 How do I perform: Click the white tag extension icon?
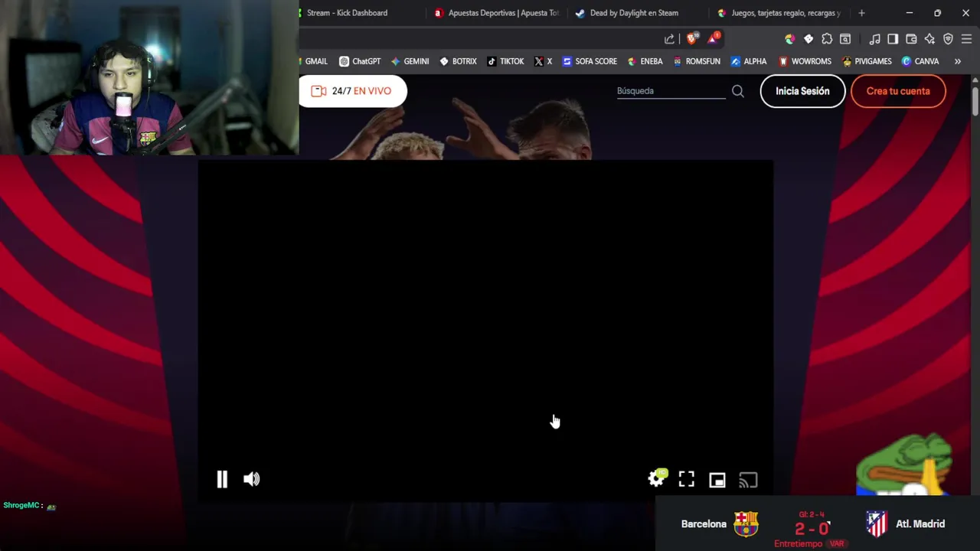(808, 39)
